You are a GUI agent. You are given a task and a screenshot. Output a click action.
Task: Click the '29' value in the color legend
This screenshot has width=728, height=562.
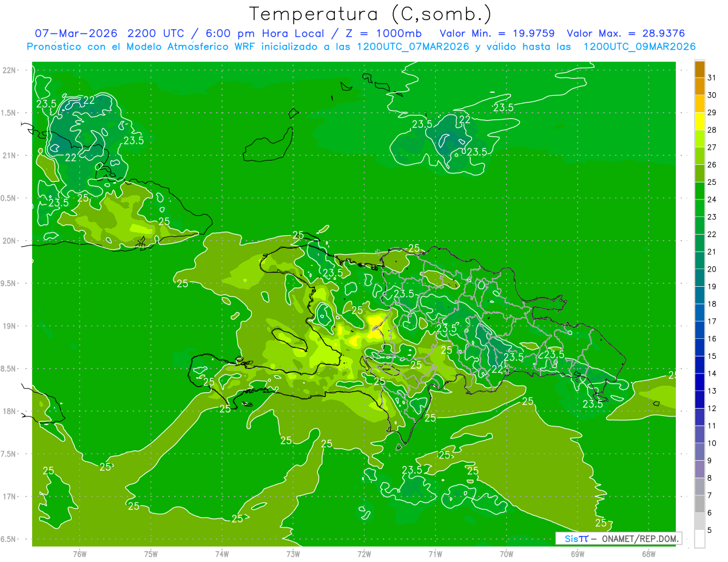pyautogui.click(x=712, y=112)
